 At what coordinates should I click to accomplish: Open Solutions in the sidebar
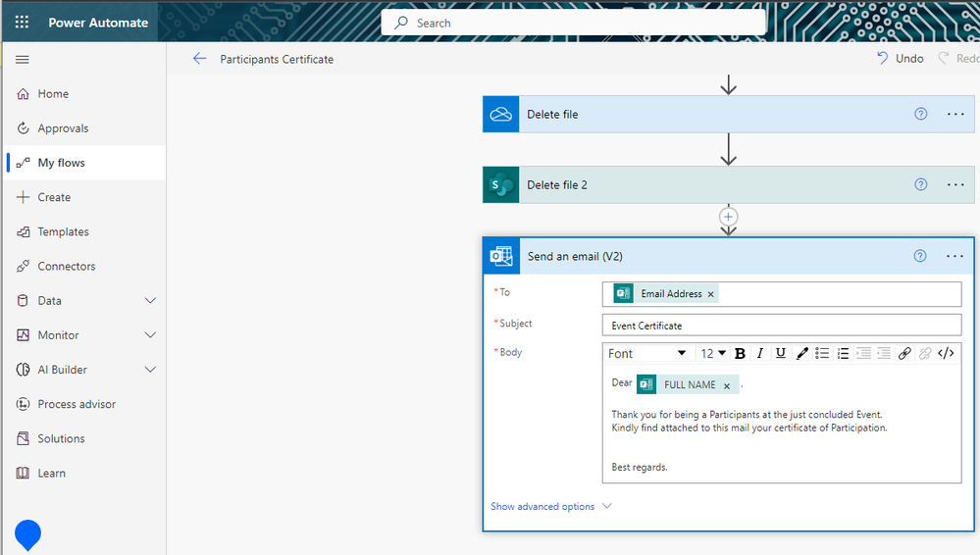84,438
